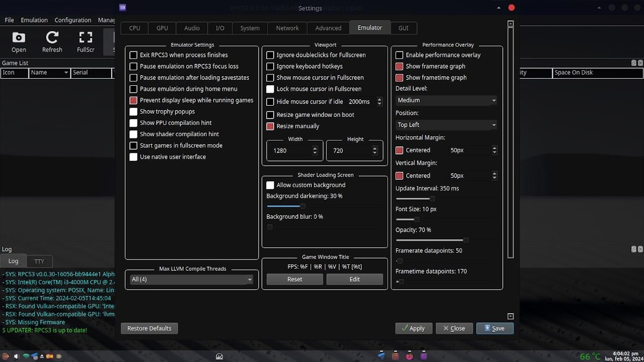Open the Position Top Left dropdown

[x=447, y=125]
